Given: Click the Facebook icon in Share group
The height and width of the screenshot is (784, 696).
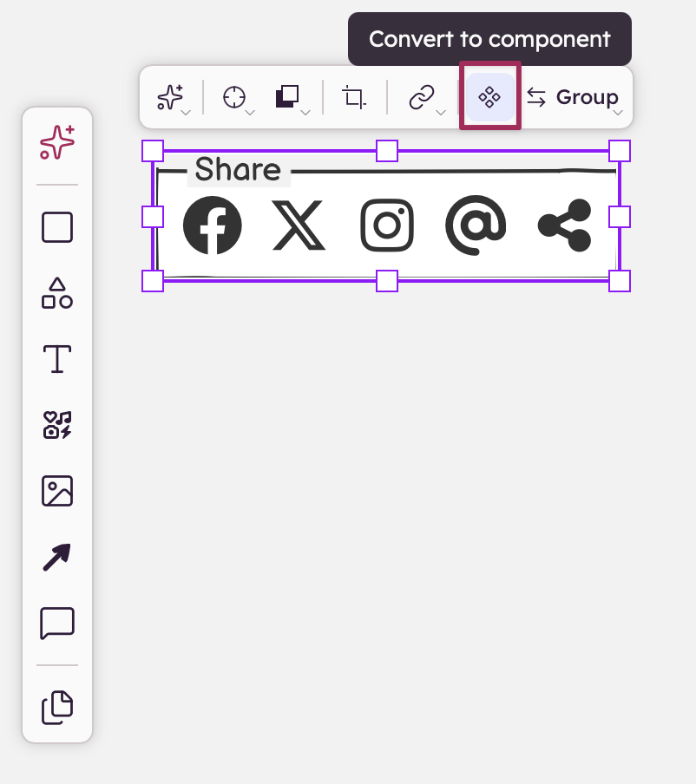Looking at the screenshot, I should [x=212, y=225].
